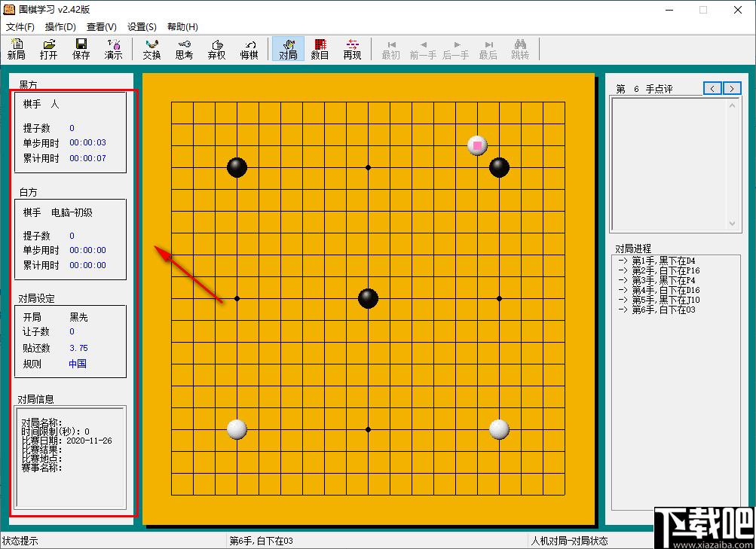
Task: Pass the move with 弃权 icon
Action: (x=216, y=50)
